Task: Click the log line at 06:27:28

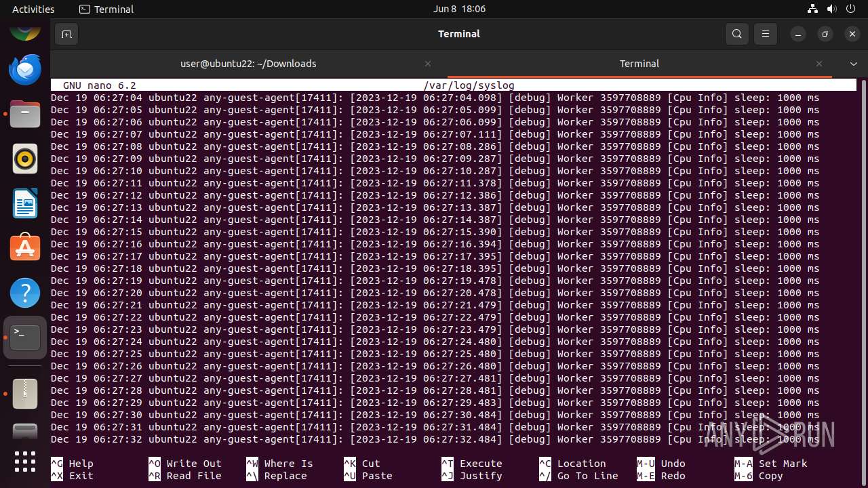Action: [x=435, y=390]
